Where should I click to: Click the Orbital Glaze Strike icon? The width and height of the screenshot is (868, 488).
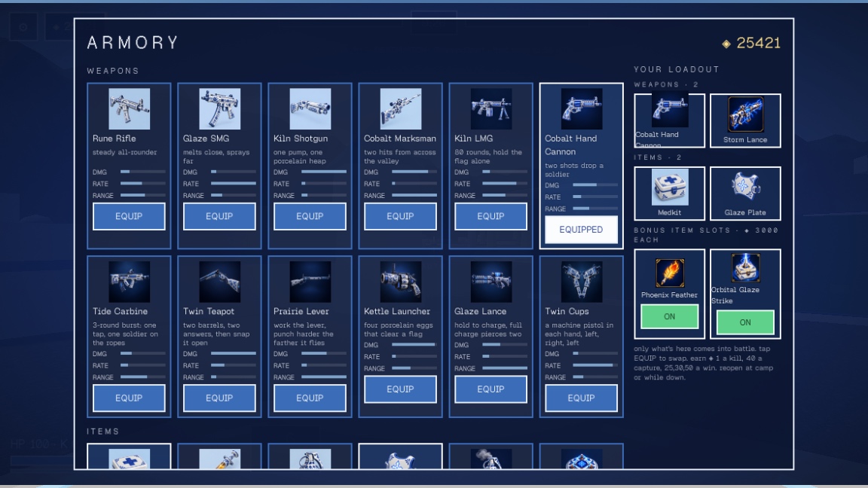tap(745, 268)
